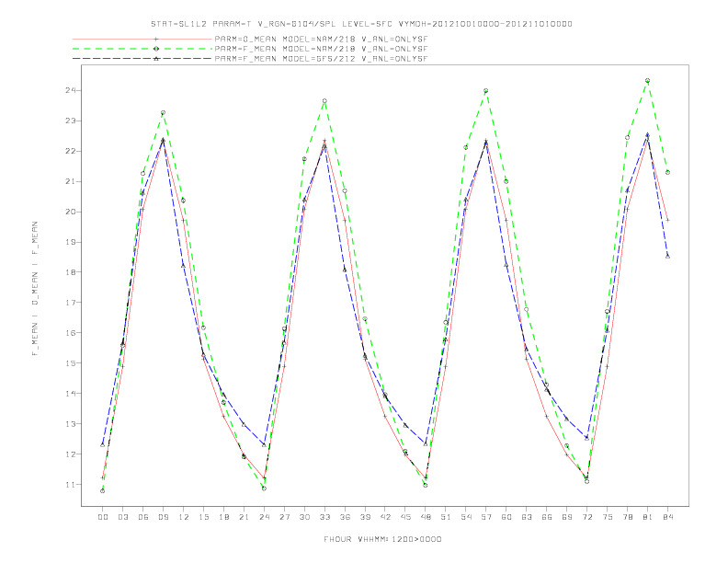Screen dimensions: 728x563
Task: Select legend entry PARM=F_MEAN MODEL=NAM/218
Action: point(321,49)
